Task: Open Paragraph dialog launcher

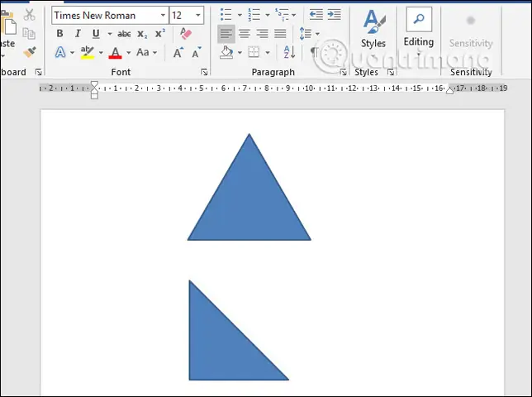Action: pyautogui.click(x=343, y=72)
